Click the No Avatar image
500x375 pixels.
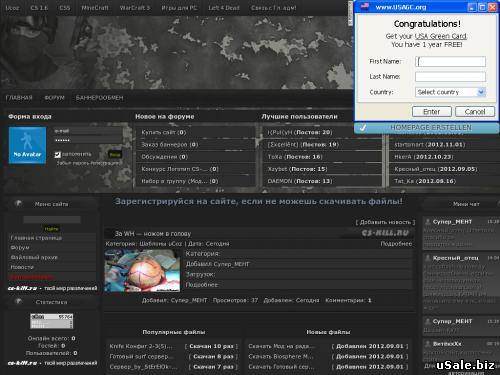tap(27, 145)
